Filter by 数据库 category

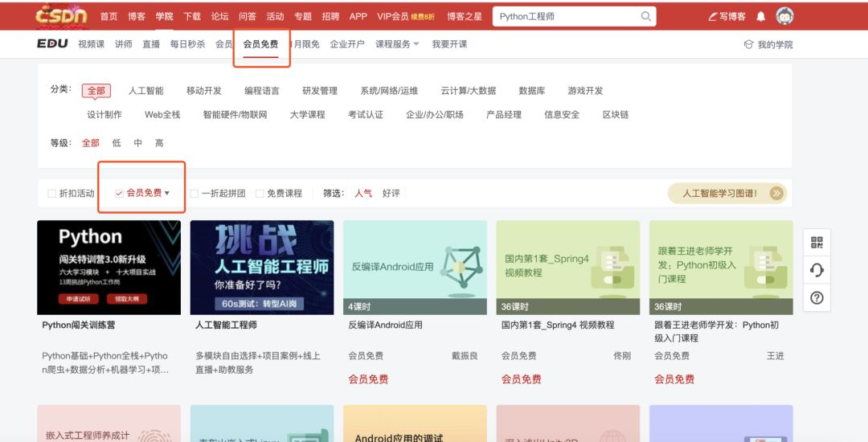click(x=532, y=91)
